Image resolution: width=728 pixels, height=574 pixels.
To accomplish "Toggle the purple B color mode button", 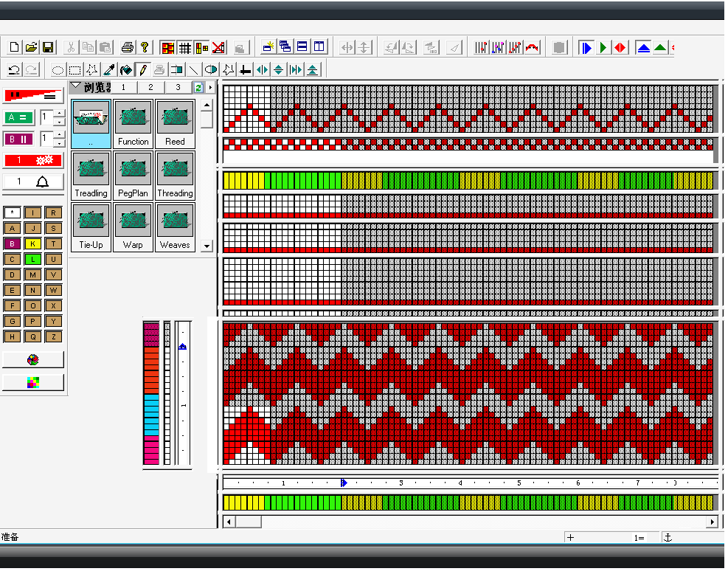I will pyautogui.click(x=19, y=139).
